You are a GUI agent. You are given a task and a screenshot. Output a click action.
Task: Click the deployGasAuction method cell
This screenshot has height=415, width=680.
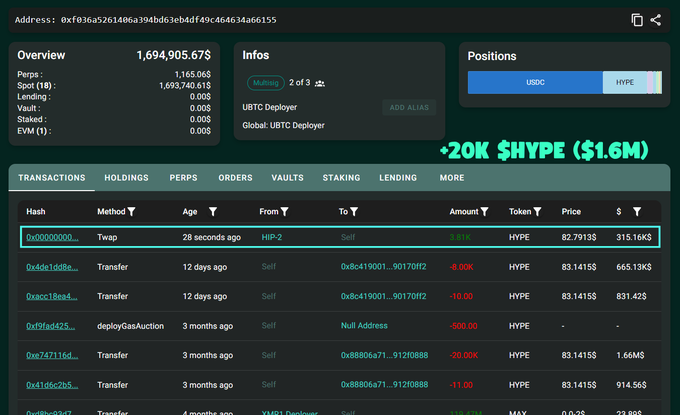pos(131,326)
